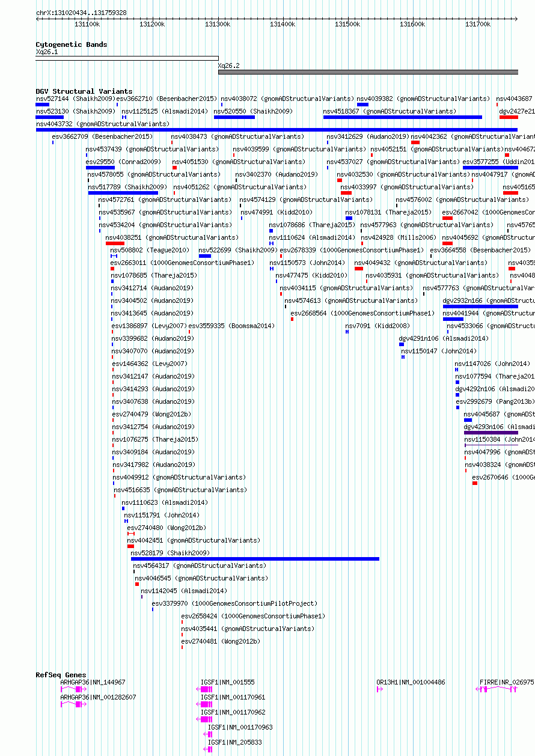Open the nsv523130 (Shaikh2009) variant label
This screenshot has height=756, width=535.
(x=76, y=111)
